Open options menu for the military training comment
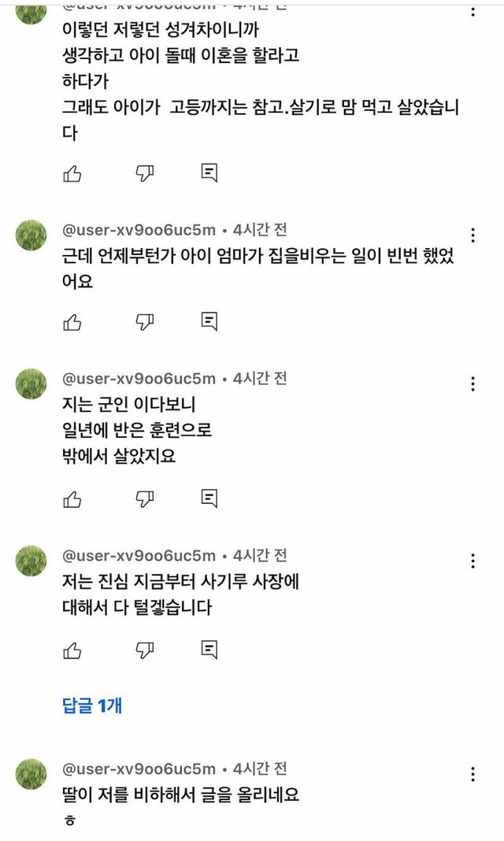The image size is (504, 841). pos(472,384)
